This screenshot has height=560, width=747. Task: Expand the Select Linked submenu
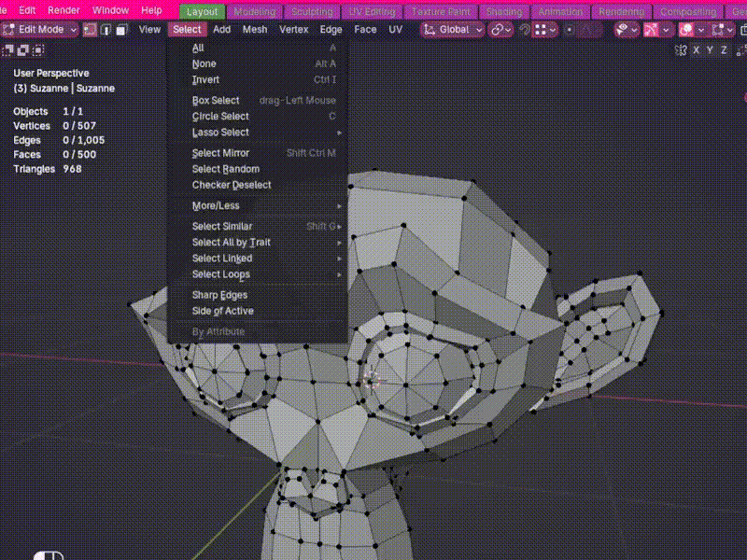[x=258, y=259]
